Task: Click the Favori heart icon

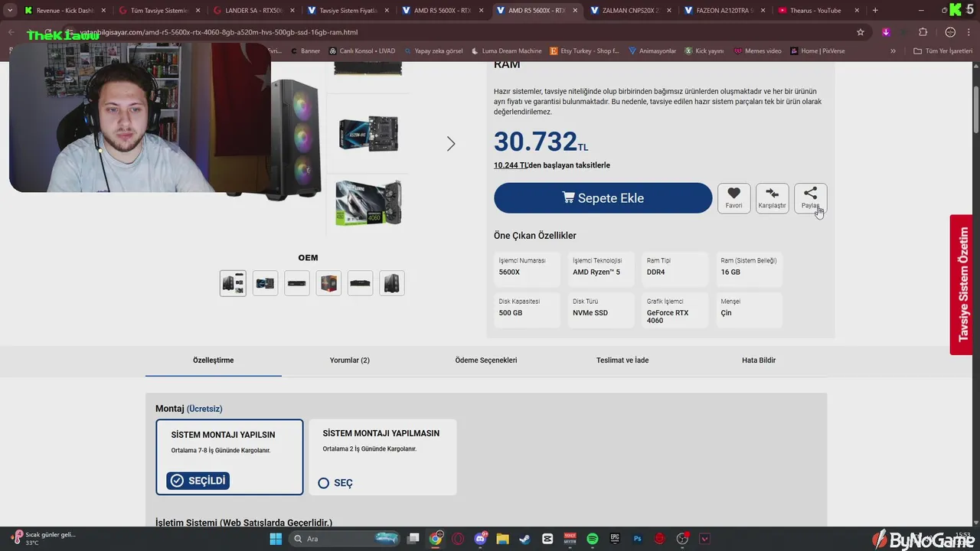Action: (x=733, y=194)
